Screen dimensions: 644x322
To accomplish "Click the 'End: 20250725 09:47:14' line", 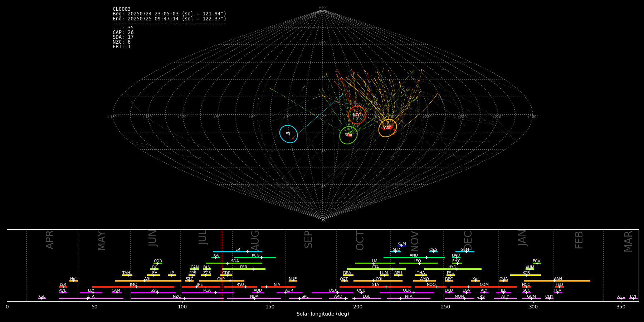I will (x=170, y=19).
